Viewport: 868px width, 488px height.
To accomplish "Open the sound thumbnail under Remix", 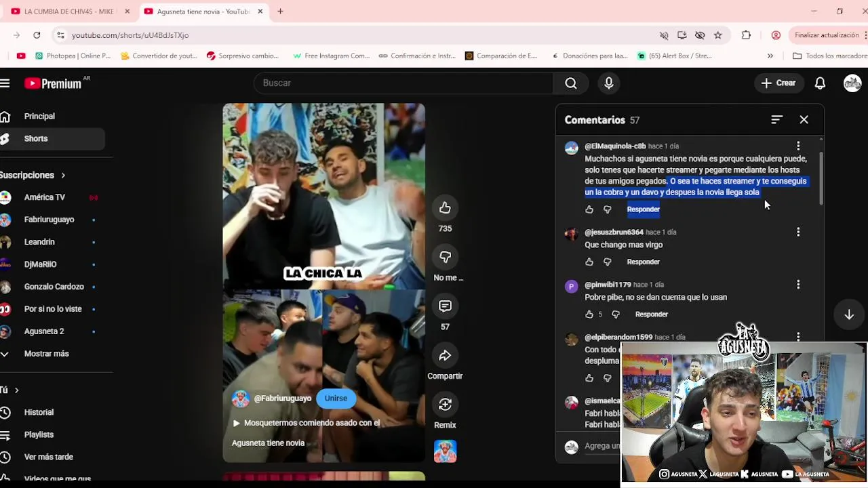I will [445, 451].
